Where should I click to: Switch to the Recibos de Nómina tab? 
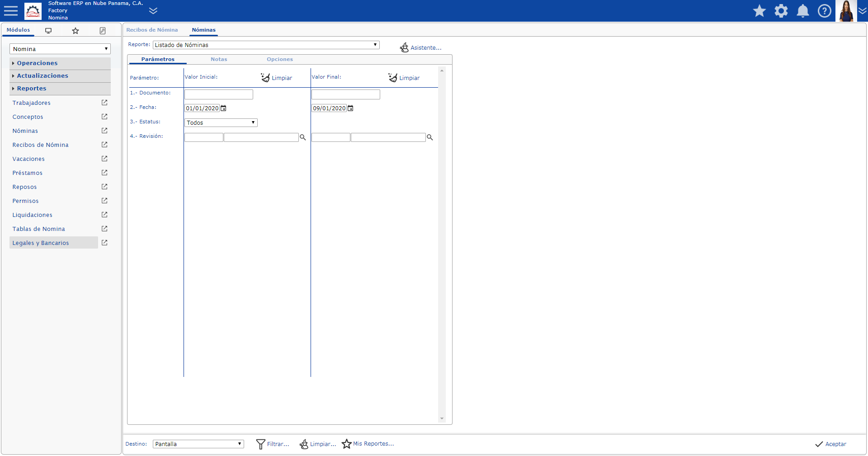coord(152,30)
